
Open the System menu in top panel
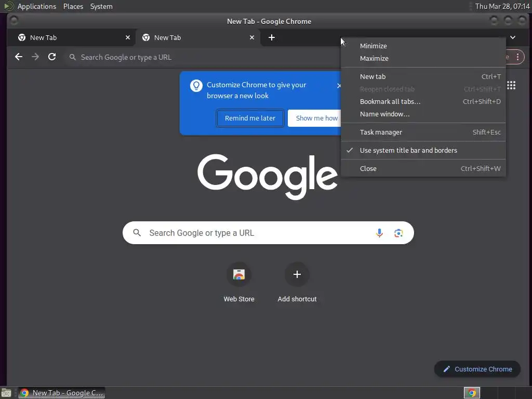pos(101,6)
